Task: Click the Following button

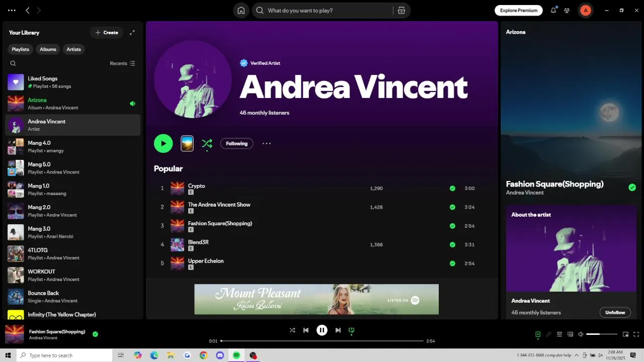Action: click(236, 144)
